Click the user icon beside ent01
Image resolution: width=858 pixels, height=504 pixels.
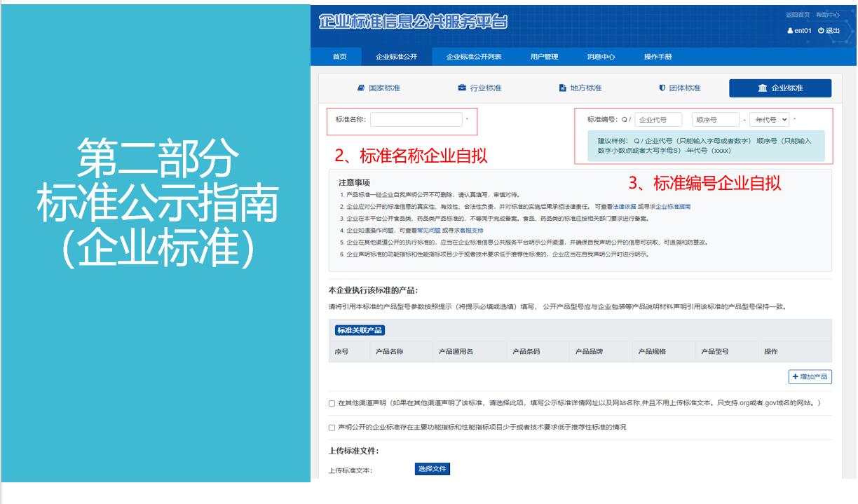(x=790, y=31)
